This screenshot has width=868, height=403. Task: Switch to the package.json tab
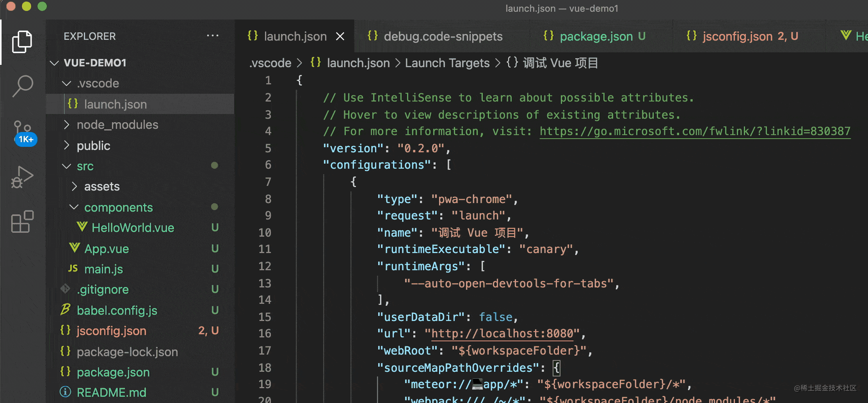point(596,36)
